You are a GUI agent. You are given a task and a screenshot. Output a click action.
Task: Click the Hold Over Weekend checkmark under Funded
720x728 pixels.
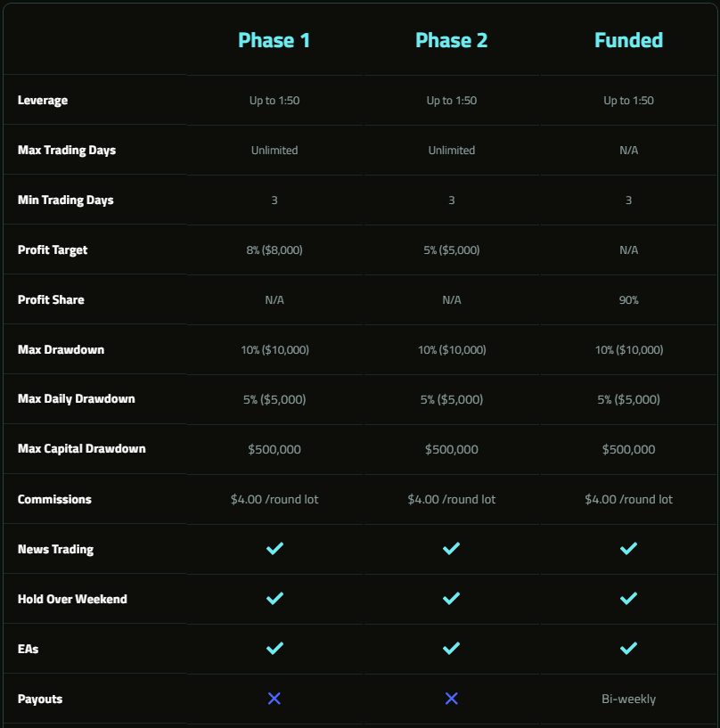[x=628, y=598]
